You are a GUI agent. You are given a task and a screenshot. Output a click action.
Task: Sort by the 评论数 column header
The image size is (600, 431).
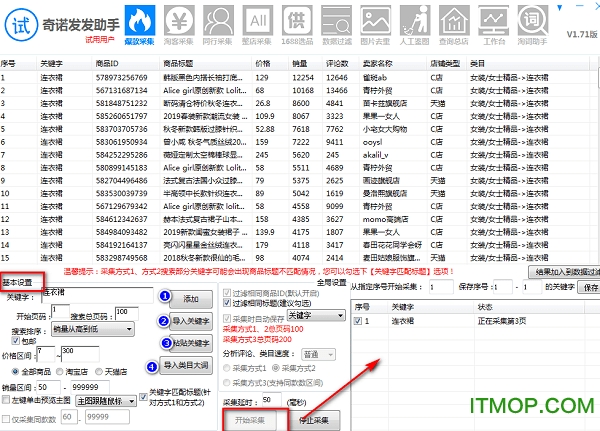(340, 64)
